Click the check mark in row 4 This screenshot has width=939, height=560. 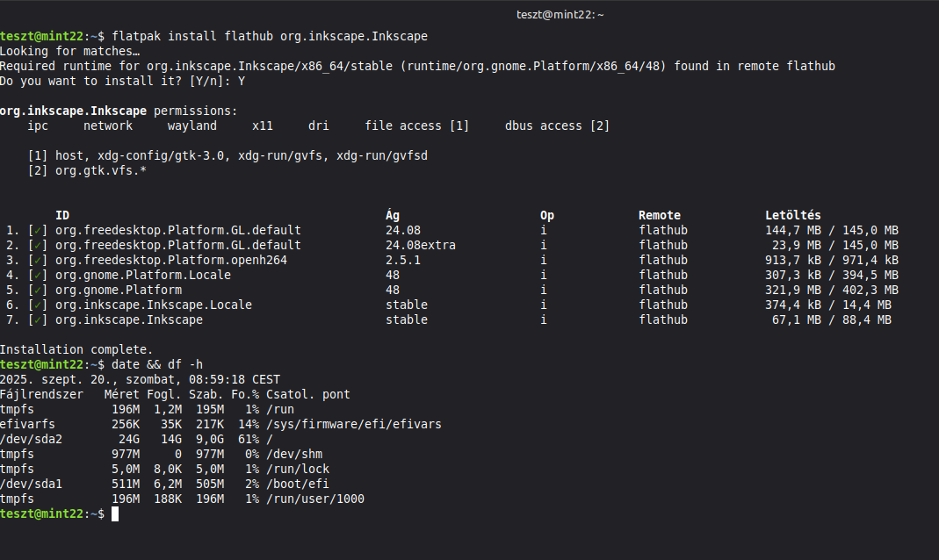(38, 276)
